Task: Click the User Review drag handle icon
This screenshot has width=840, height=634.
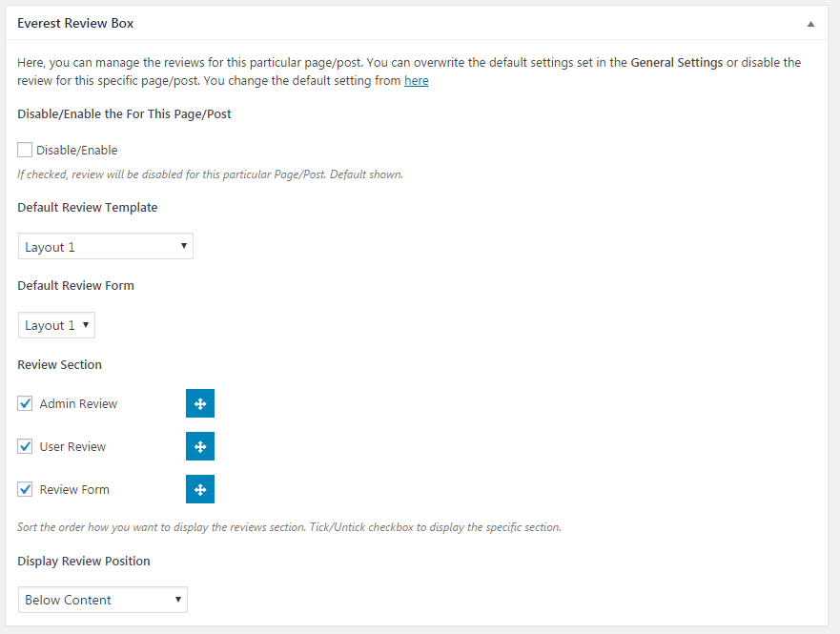Action: pos(200,446)
